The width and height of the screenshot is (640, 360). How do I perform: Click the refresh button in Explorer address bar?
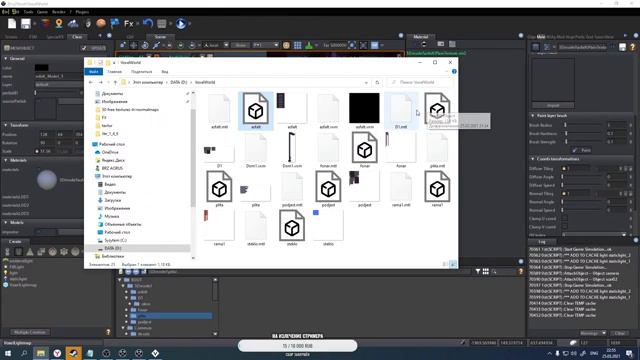click(377, 82)
